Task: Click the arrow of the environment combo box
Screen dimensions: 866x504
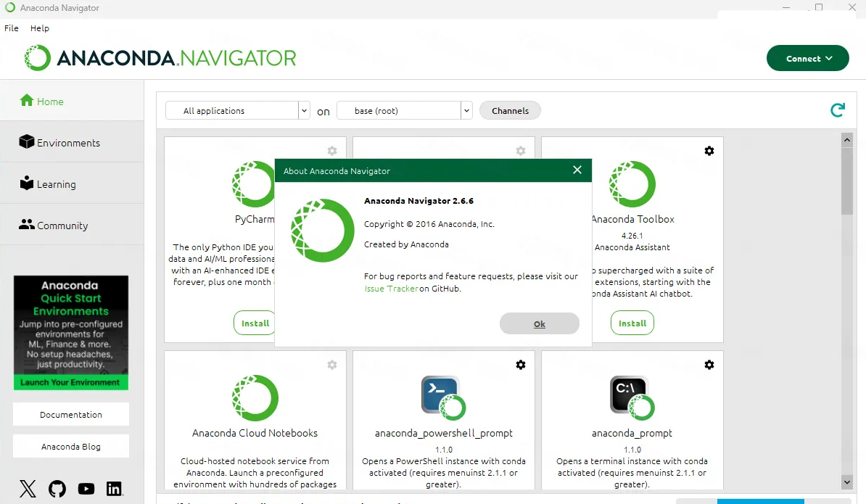Action: click(x=466, y=110)
